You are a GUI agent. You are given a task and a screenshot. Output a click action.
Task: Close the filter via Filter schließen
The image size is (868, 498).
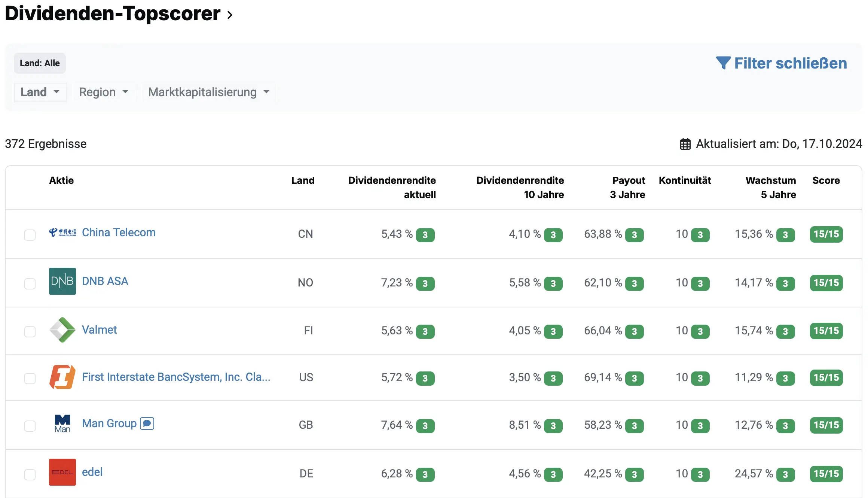click(781, 63)
